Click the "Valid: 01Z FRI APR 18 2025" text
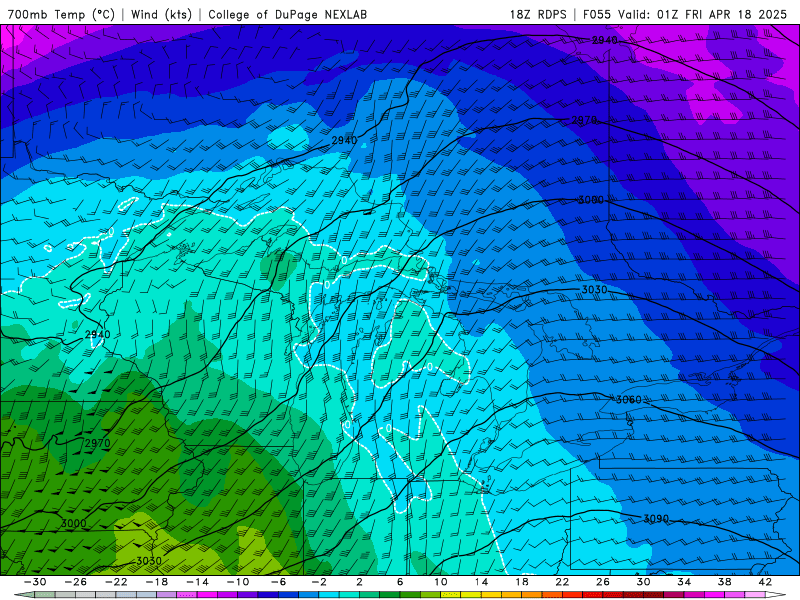This screenshot has width=800, height=600. point(703,14)
